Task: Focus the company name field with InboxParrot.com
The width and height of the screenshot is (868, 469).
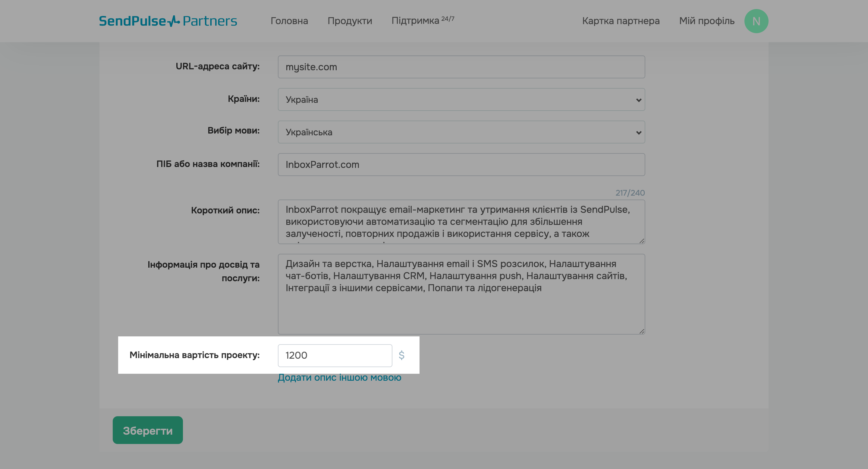Action: (461, 164)
